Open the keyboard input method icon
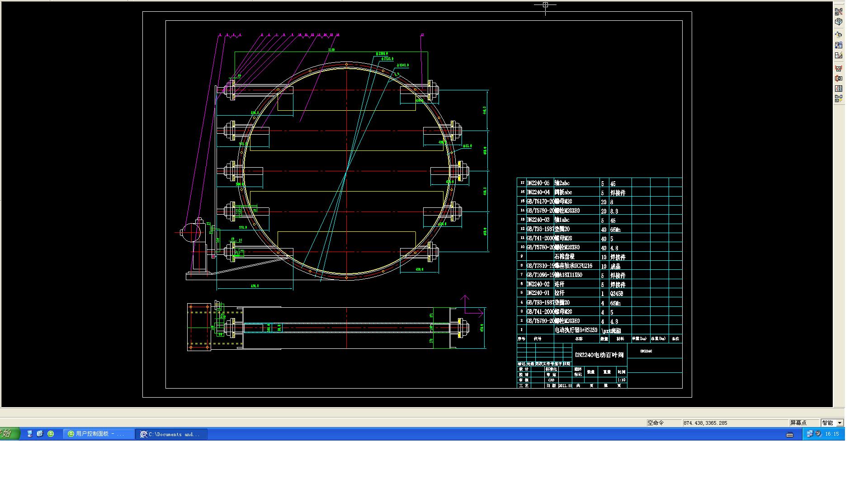This screenshot has height=488, width=868. (x=790, y=435)
